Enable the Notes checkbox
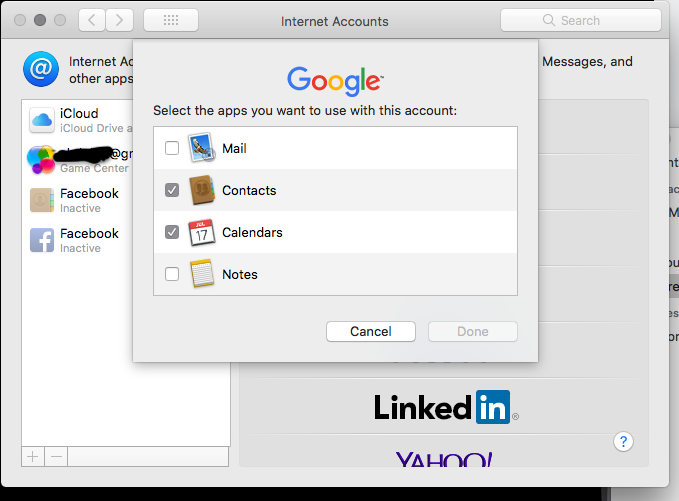Viewport: 679px width, 501px height. (x=172, y=274)
